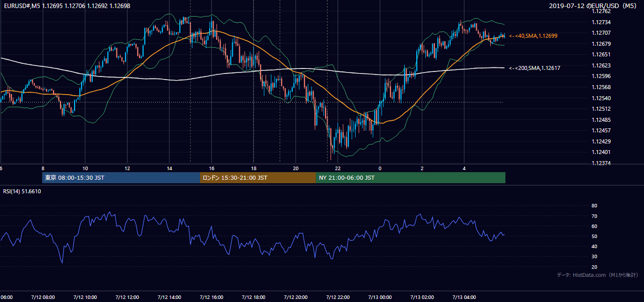Open the HistData.com data credit text
644x302 pixels.
[598, 275]
